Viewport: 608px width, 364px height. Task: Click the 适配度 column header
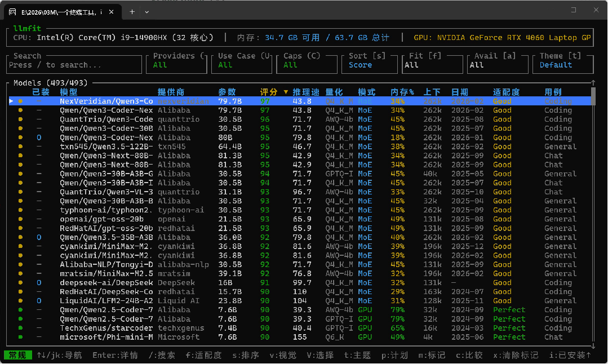coord(506,92)
